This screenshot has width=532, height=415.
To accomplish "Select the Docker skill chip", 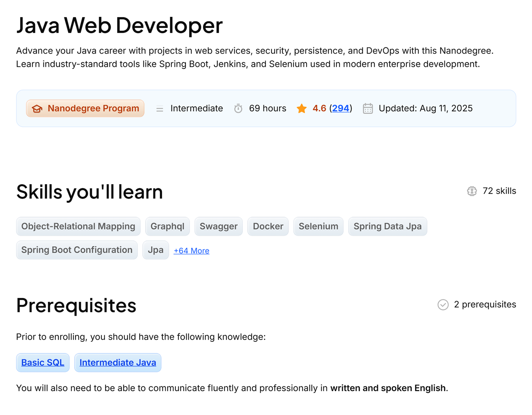I will click(x=268, y=226).
